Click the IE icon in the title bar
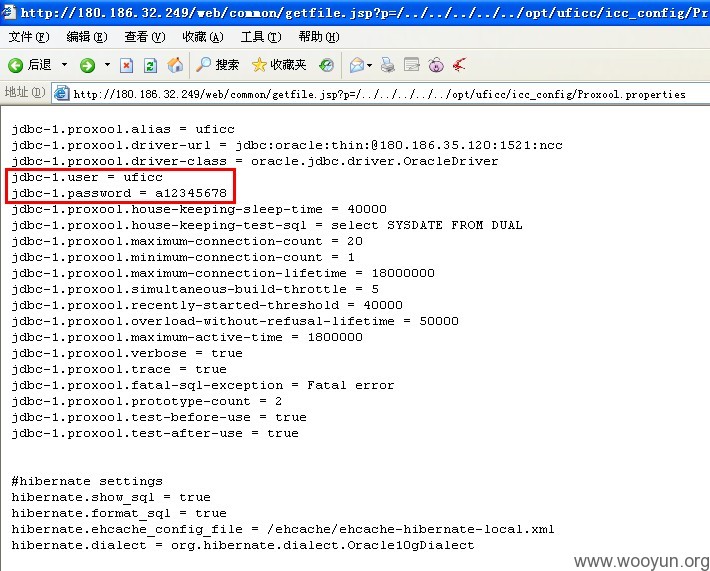Viewport: 710px width, 571px height. (8, 11)
